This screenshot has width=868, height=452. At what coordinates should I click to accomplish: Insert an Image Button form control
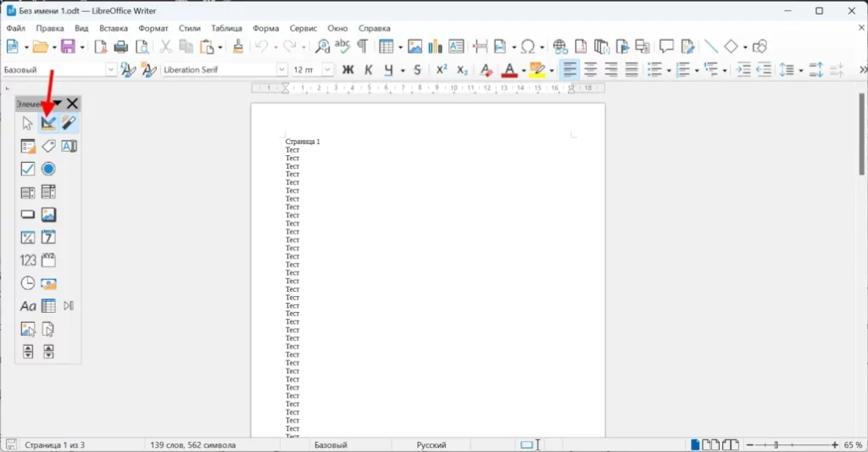click(x=48, y=215)
